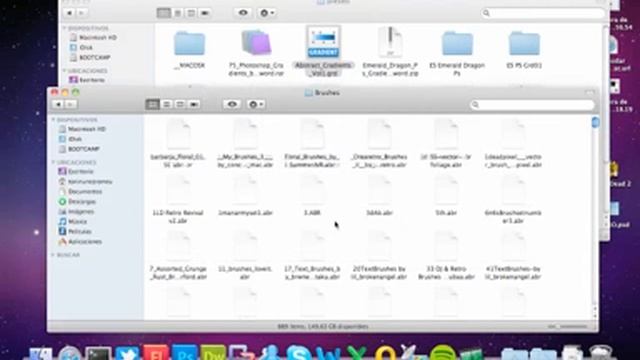Open Spotify from the Dock
This screenshot has width=640, height=360.
click(x=443, y=353)
